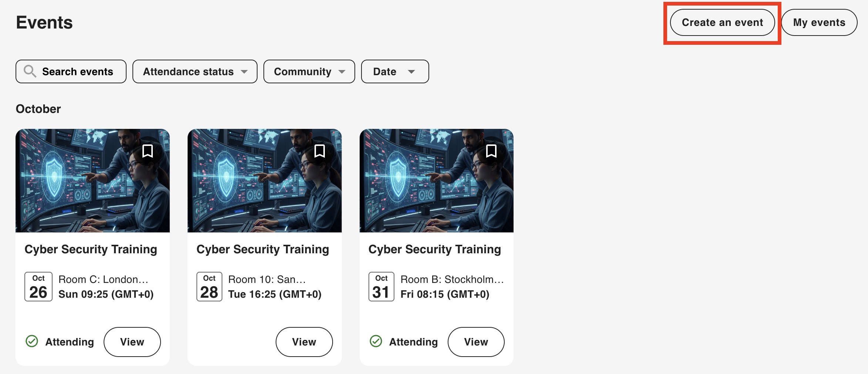Click the Oct 28 calendar date icon
The height and width of the screenshot is (374, 868).
coord(209,287)
